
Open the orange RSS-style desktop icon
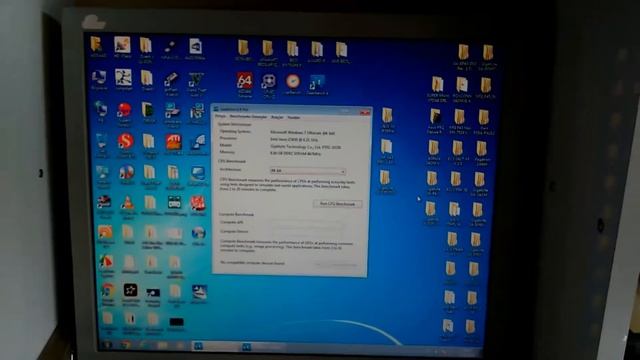105,232
